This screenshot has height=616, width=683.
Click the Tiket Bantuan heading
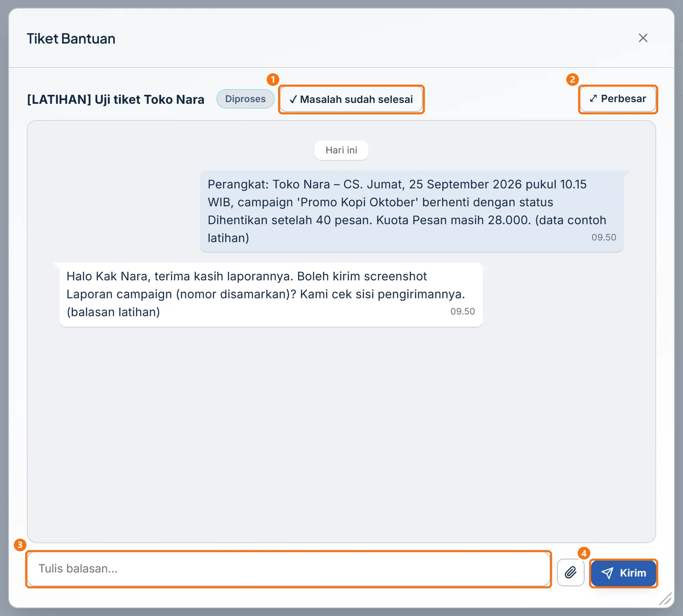pyautogui.click(x=71, y=39)
